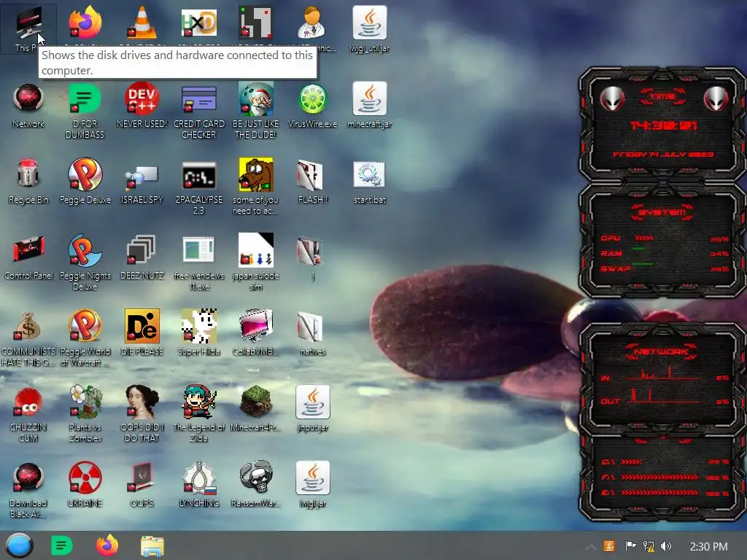Viewport: 747px width, 560px height.
Task: Open the network tray icon
Action: click(649, 546)
